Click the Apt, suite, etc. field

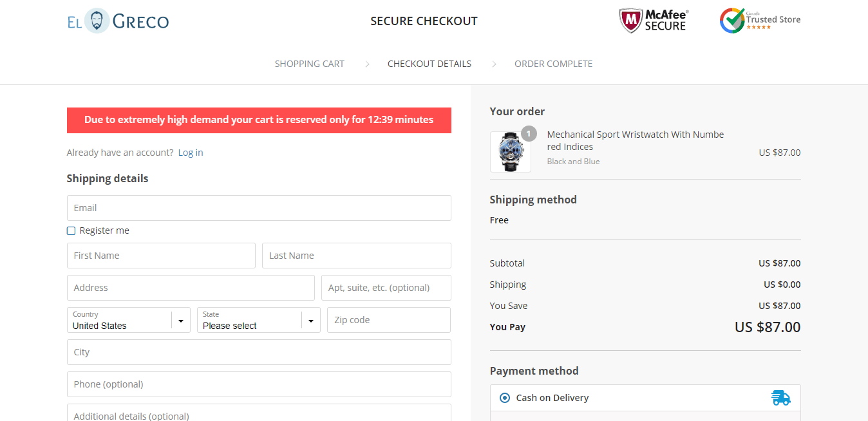(x=386, y=288)
